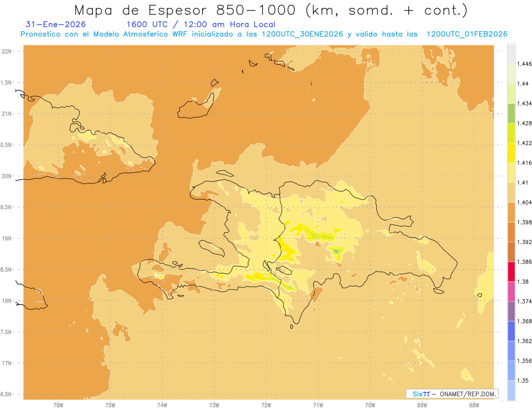
Task: Click the '74W' longitude label
Action: click(x=162, y=405)
